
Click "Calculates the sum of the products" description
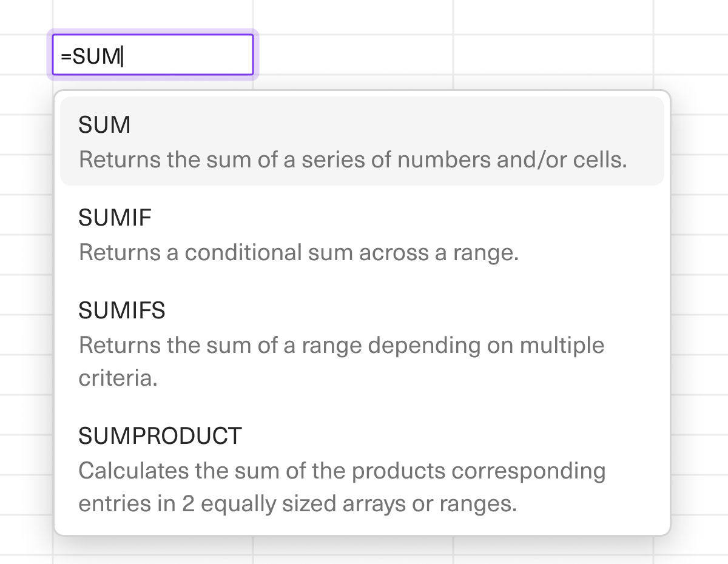[342, 471]
